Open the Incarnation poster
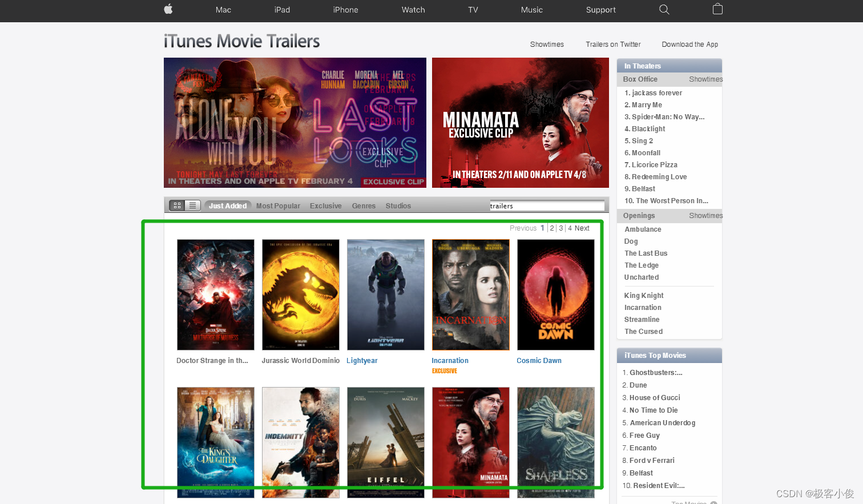 (x=471, y=295)
